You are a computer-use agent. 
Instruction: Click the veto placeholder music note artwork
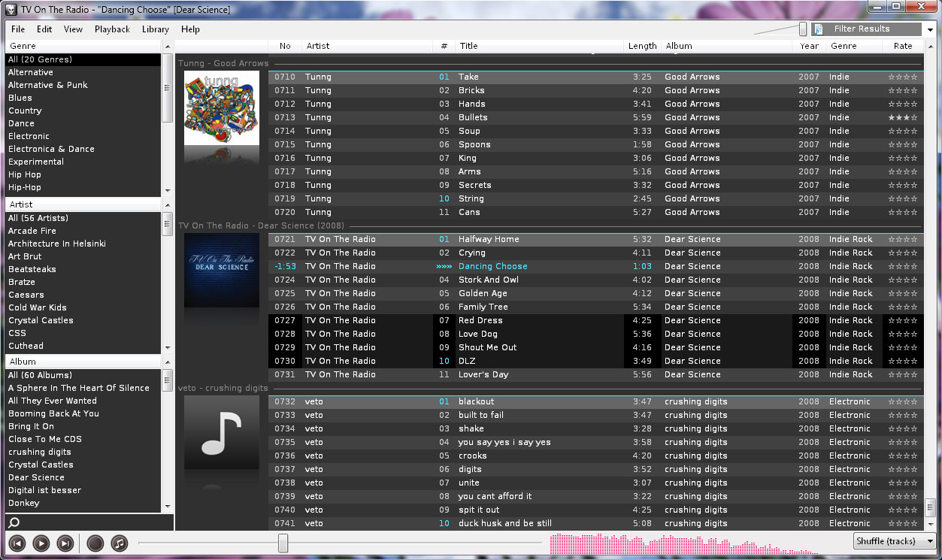[222, 433]
